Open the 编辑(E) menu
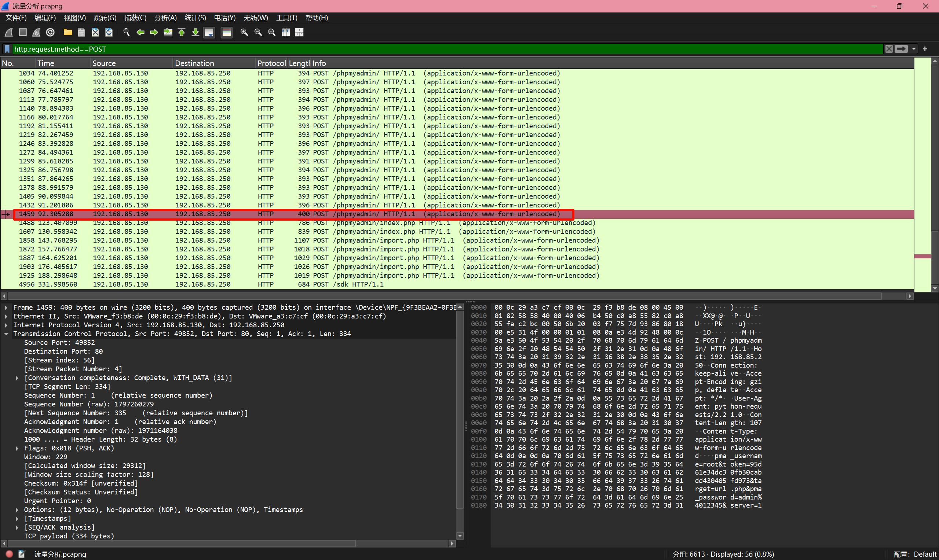The height and width of the screenshot is (560, 939). tap(45, 18)
